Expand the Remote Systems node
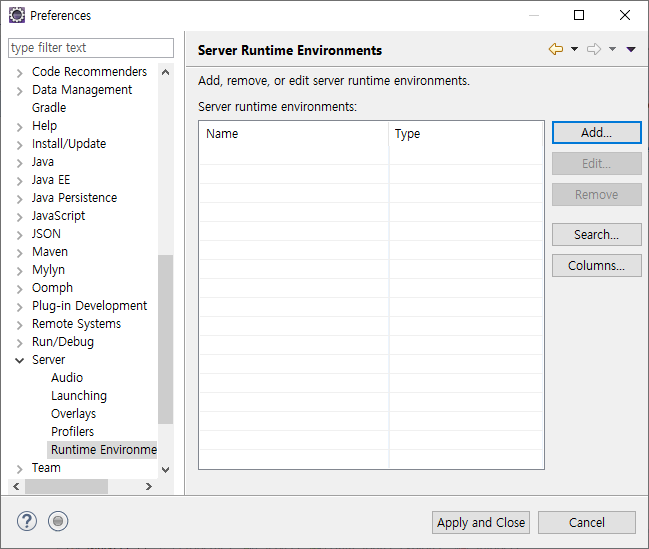The width and height of the screenshot is (649, 549). tap(19, 325)
